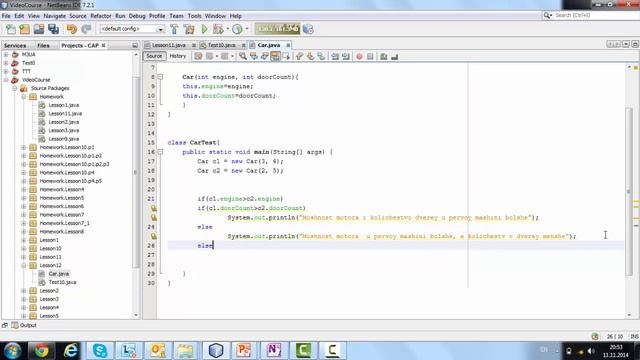Screen dimensions: 640x360
Task: Click the editor vertical scrollbar
Action: click(x=629, y=192)
